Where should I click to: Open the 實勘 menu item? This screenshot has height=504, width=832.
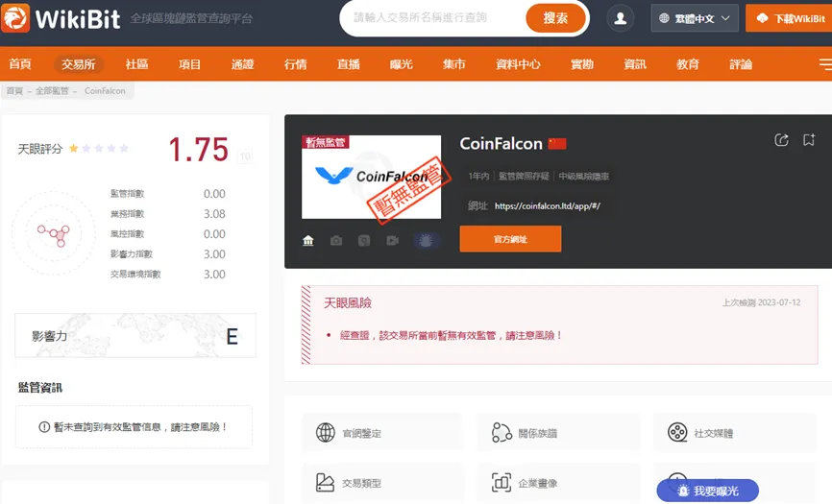click(x=582, y=64)
